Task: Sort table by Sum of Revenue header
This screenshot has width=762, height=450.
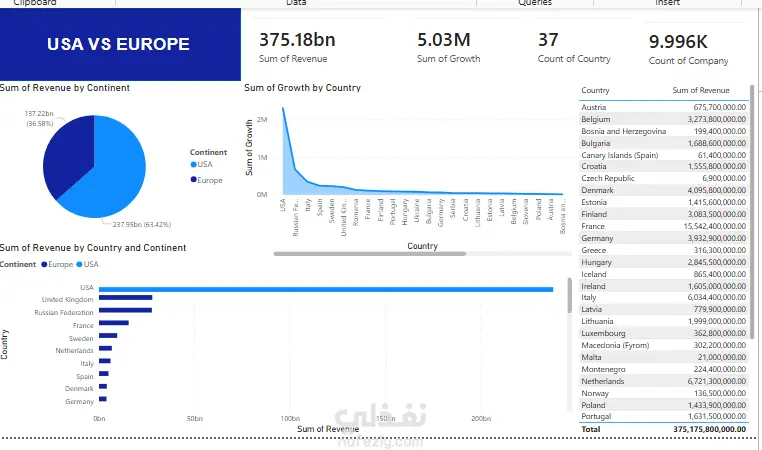Action: point(701,90)
